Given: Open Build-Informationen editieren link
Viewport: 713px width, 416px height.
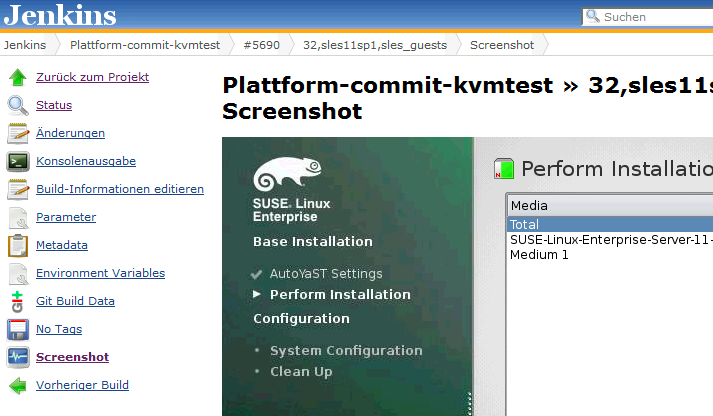Looking at the screenshot, I should pyautogui.click(x=120, y=189).
